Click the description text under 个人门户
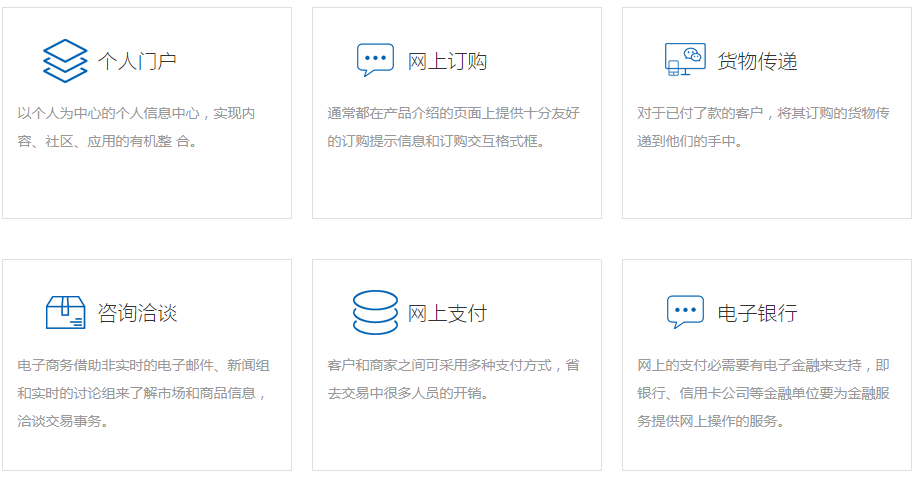This screenshot has height=477, width=918. 136,127
